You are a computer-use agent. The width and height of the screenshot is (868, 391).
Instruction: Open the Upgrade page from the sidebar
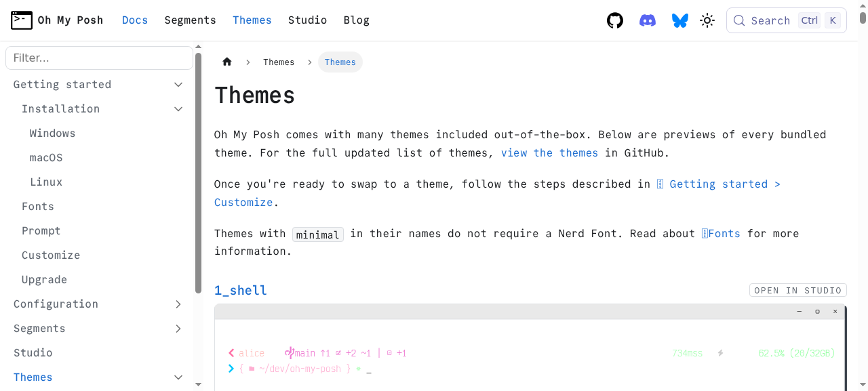[x=44, y=280]
